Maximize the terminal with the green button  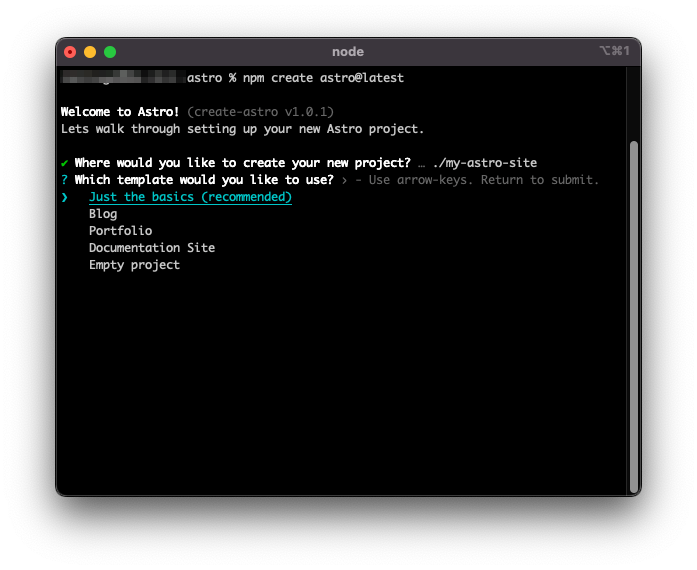(110, 52)
